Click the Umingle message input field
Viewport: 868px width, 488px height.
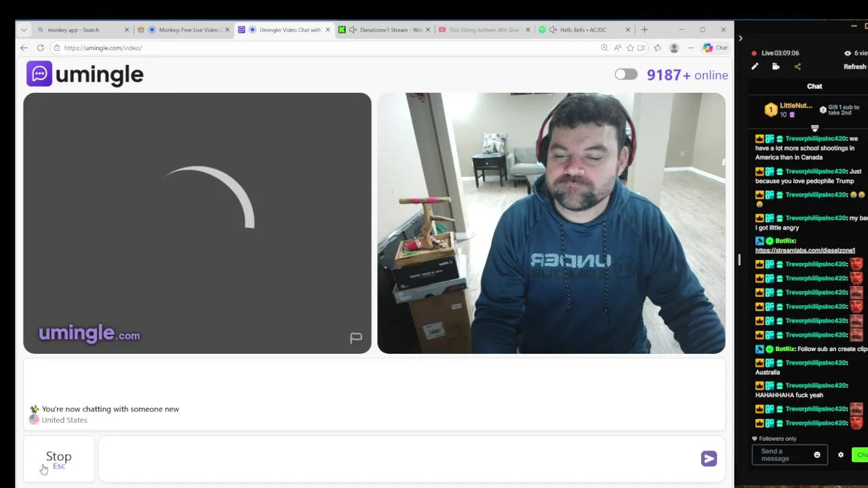coord(399,459)
